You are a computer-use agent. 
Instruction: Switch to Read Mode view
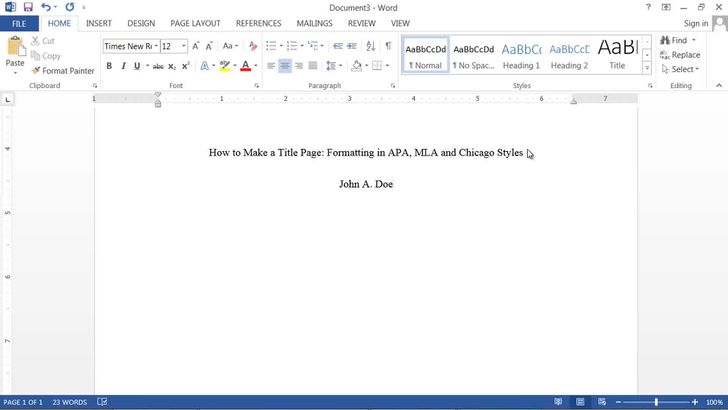559,402
